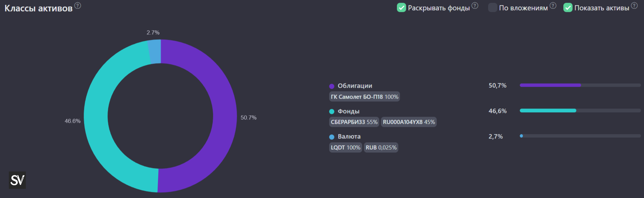644x198 pixels.
Task: Click the LQDT 100% tag
Action: [x=345, y=148]
